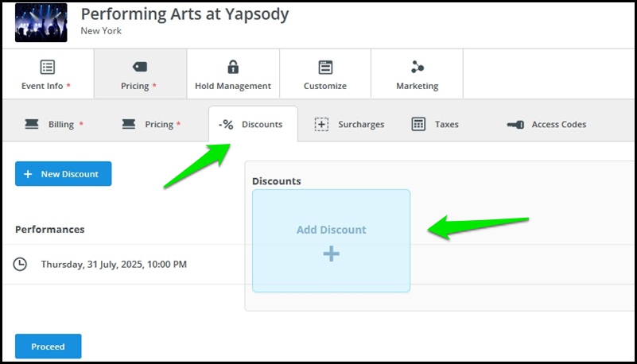
Task: Click the New York location text
Action: point(101,31)
